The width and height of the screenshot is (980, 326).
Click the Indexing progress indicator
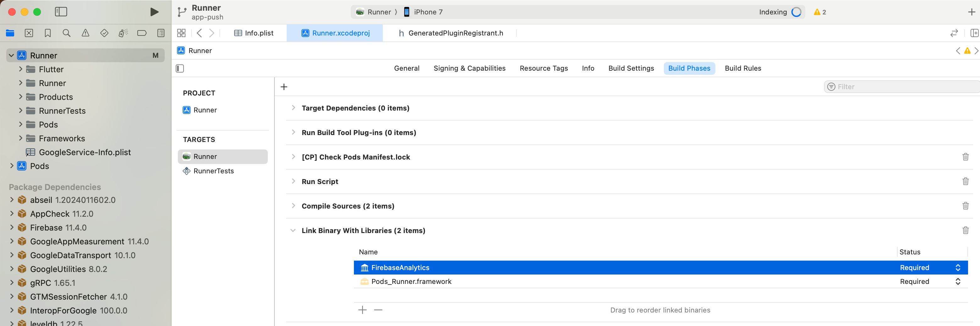tap(796, 12)
